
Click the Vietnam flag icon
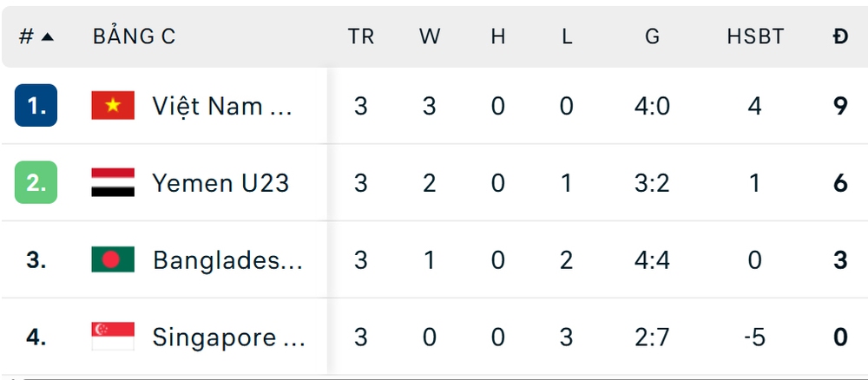click(x=113, y=106)
